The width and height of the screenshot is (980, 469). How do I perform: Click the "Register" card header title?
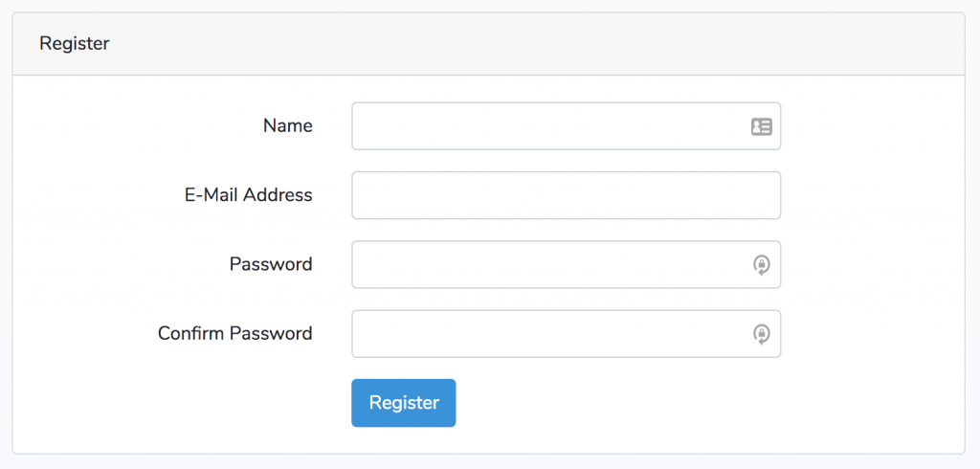pyautogui.click(x=74, y=43)
